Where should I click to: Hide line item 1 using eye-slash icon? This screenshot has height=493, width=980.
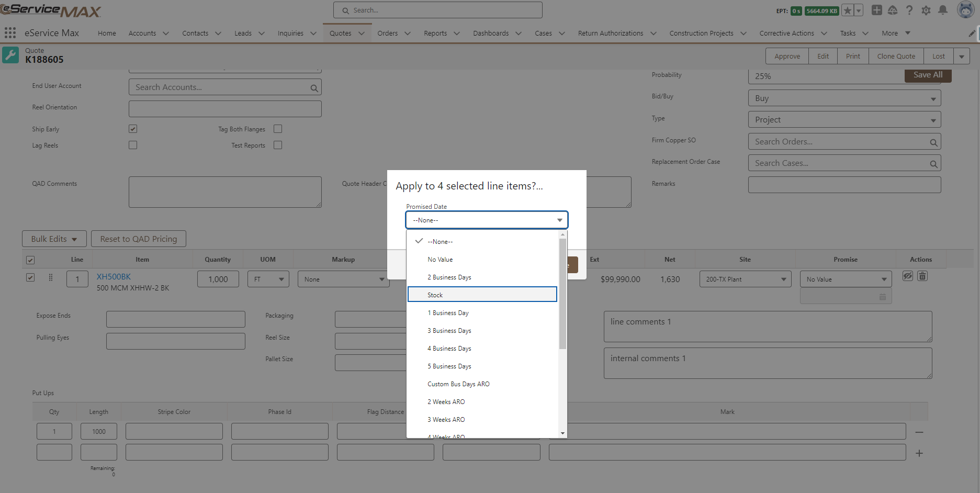[907, 276]
